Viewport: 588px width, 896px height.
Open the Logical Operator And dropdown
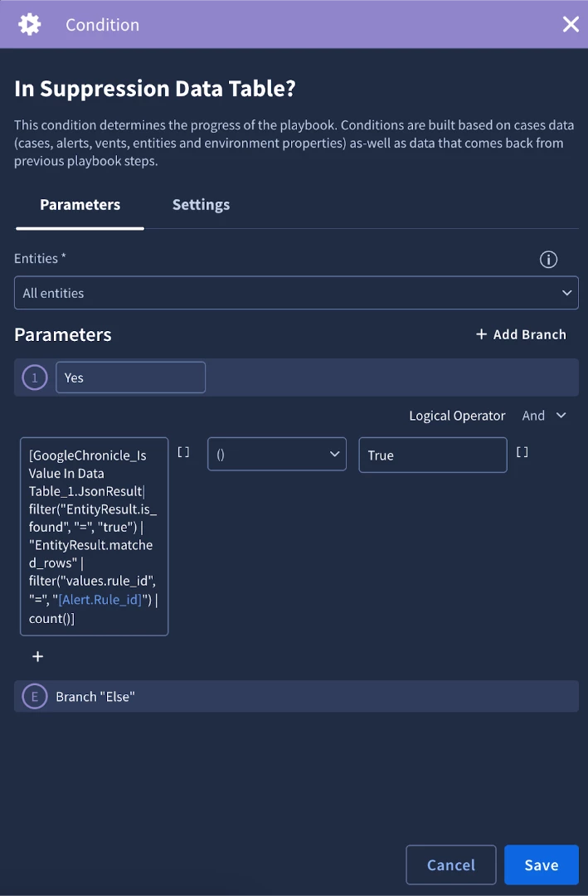click(543, 416)
